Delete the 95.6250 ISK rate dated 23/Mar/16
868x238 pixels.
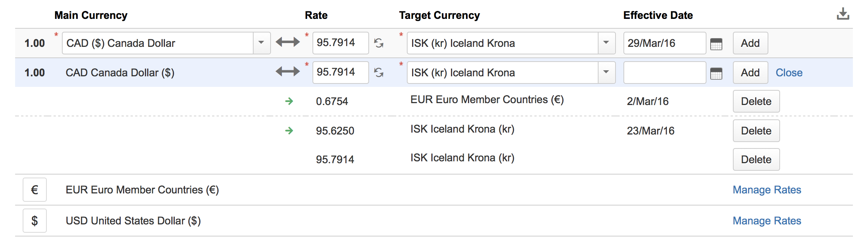(756, 131)
